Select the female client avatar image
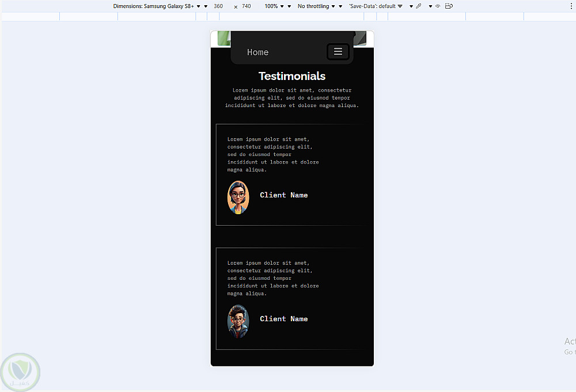Image resolution: width=576 pixels, height=392 pixels. pos(238,197)
